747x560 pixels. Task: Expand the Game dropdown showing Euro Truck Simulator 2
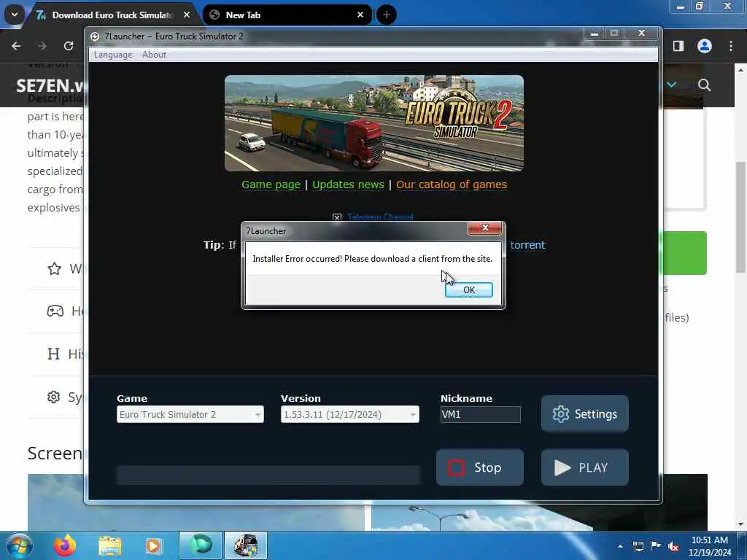pos(190,414)
